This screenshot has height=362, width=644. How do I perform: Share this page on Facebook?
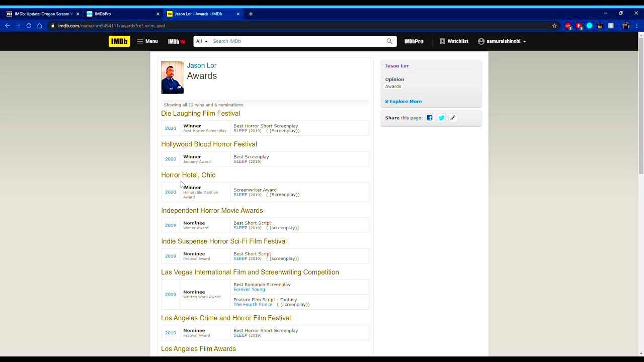point(430,118)
